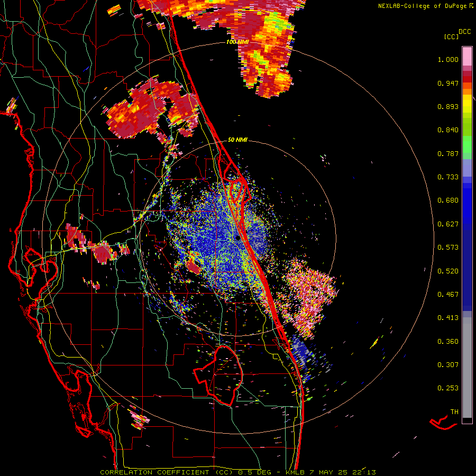Select the 0.467 scale value
This screenshot has width=476, height=476.
(x=448, y=295)
